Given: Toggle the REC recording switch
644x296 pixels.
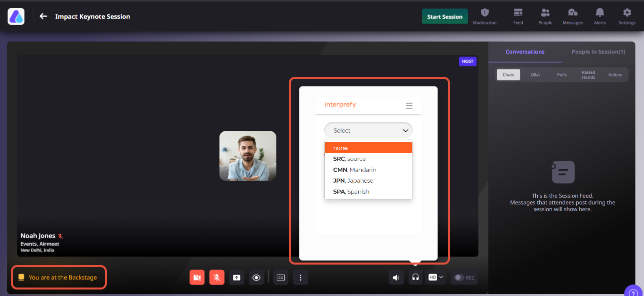Looking at the screenshot, I should pyautogui.click(x=464, y=278).
